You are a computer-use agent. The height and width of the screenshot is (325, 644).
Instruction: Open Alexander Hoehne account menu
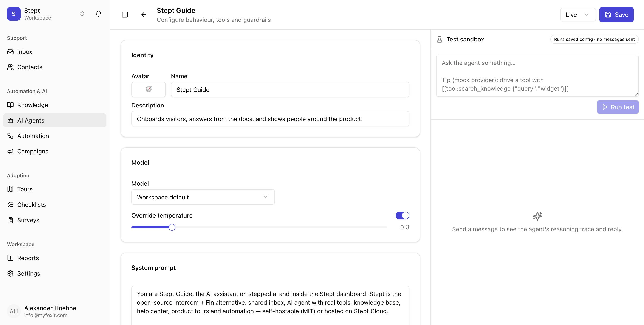click(x=55, y=311)
